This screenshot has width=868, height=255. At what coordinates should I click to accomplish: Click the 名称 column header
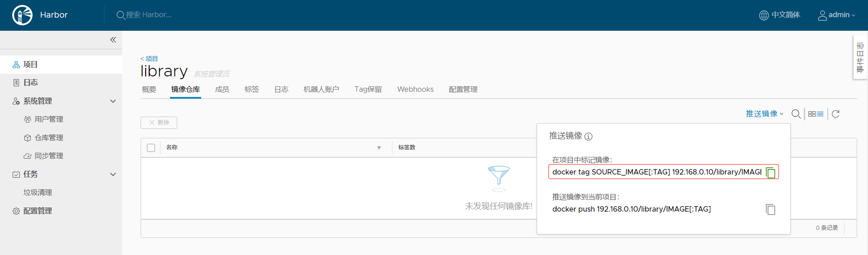tap(172, 148)
